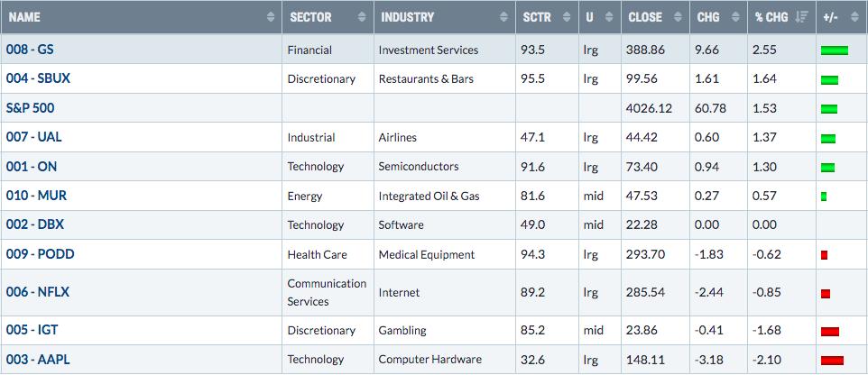The image size is (868, 375).
Task: Click the red bar for AAPL
Action: [x=833, y=361]
